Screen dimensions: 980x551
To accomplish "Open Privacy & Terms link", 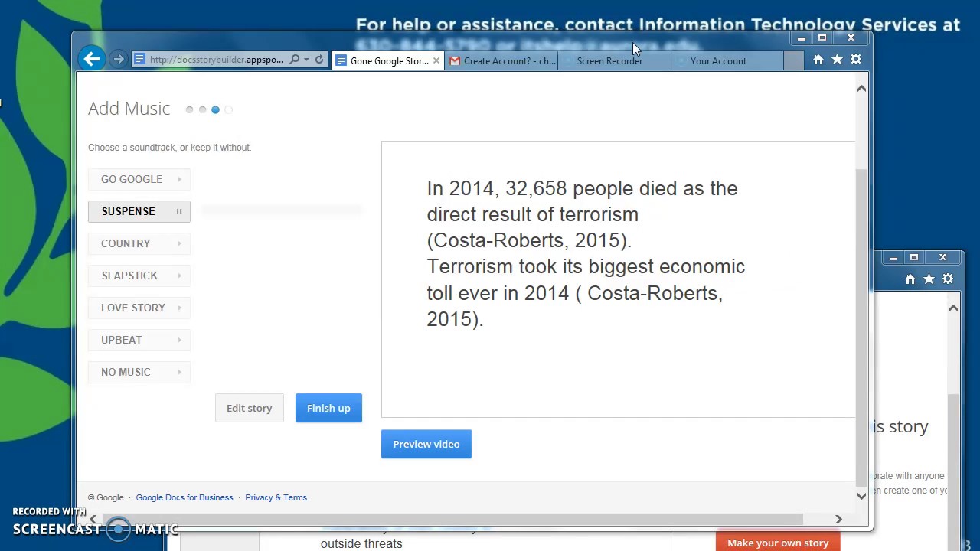I will pos(276,497).
